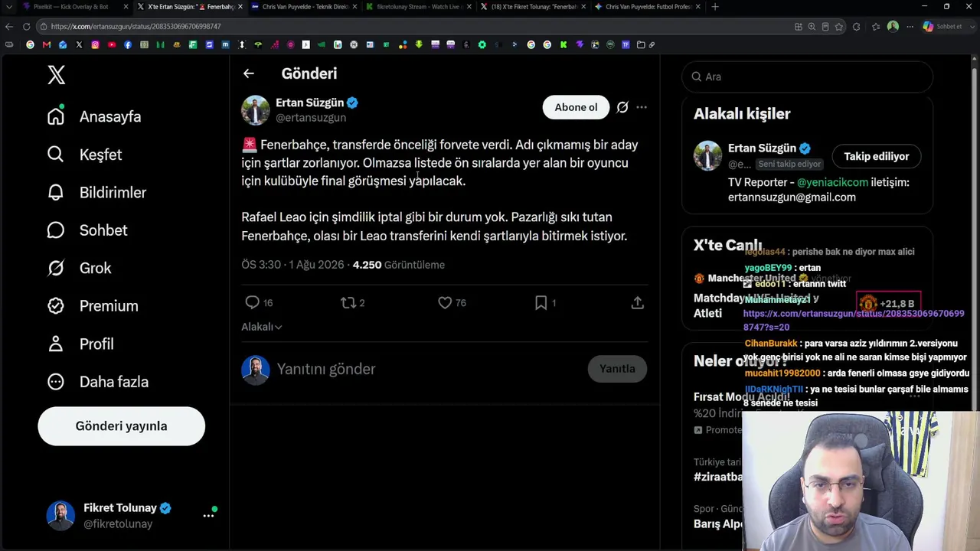The height and width of the screenshot is (551, 980).
Task: Open the tab search chevron at top-left
Action: coord(9,7)
